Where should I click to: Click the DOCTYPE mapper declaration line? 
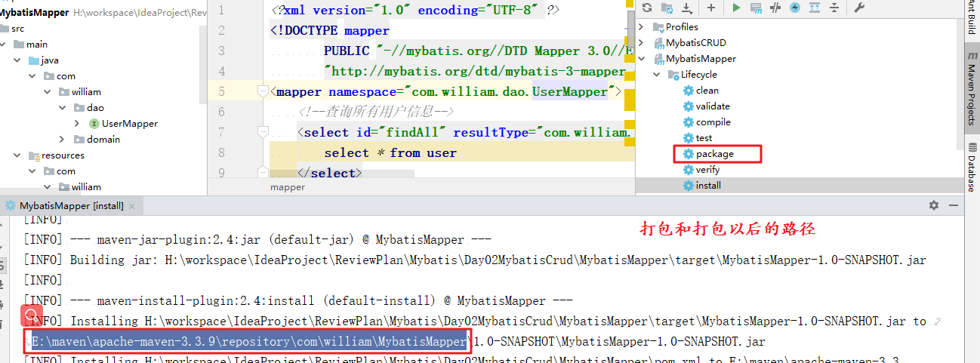click(x=331, y=31)
